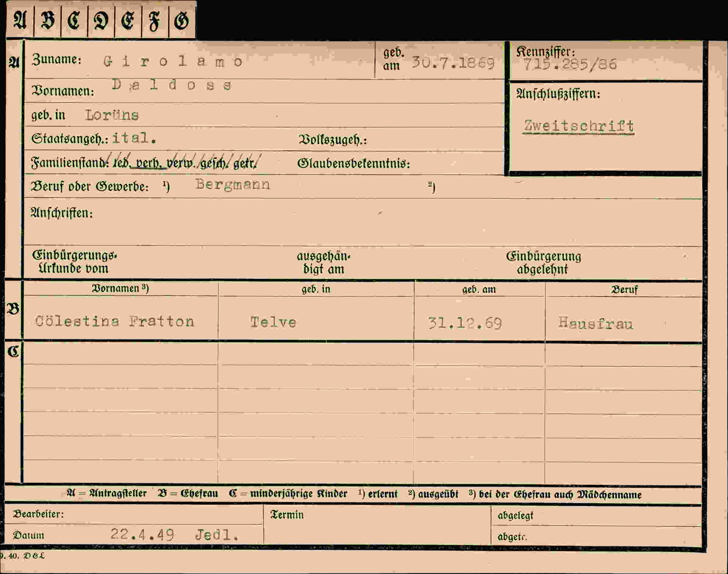Image resolution: width=728 pixels, height=574 pixels.
Task: Select index tab letter B
Action: 48,21
